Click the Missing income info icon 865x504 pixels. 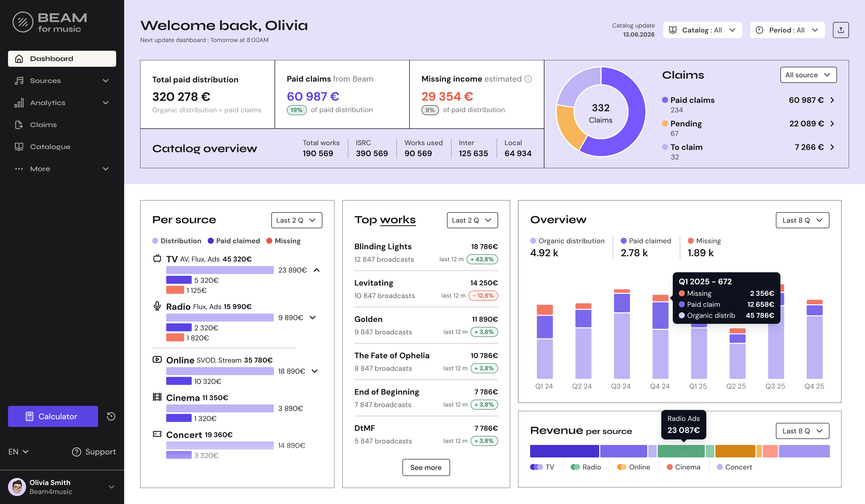point(528,79)
